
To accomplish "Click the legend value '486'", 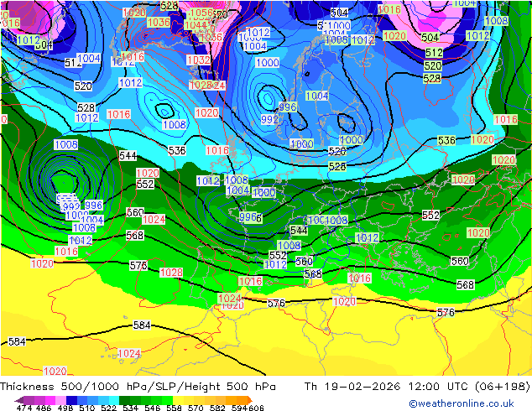I will [x=44, y=408].
